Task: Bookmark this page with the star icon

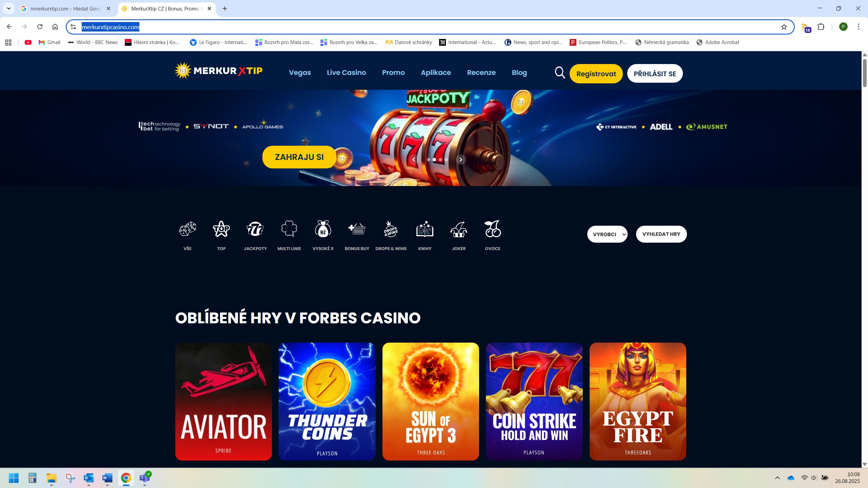Action: click(784, 27)
